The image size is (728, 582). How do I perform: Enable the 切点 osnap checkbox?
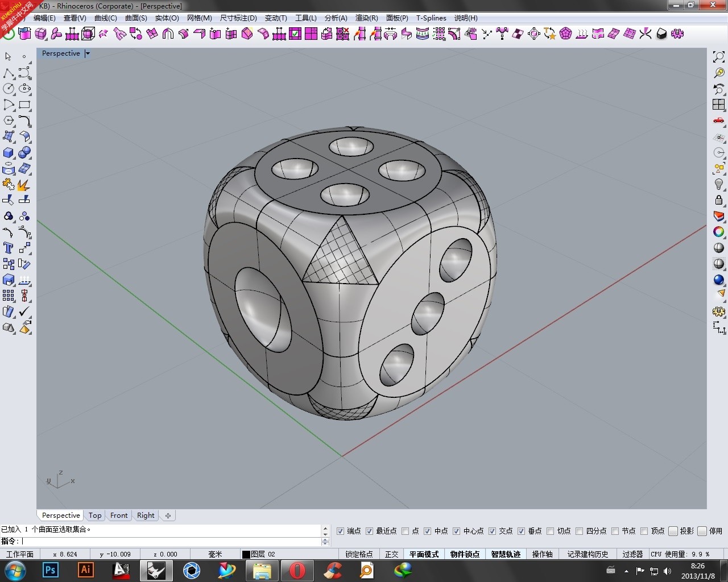[x=550, y=531]
